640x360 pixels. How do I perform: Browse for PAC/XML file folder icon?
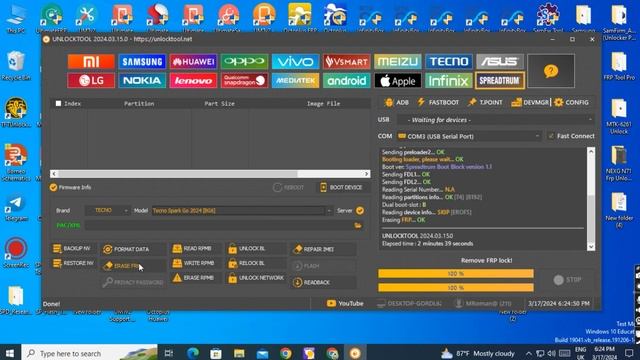click(x=358, y=225)
